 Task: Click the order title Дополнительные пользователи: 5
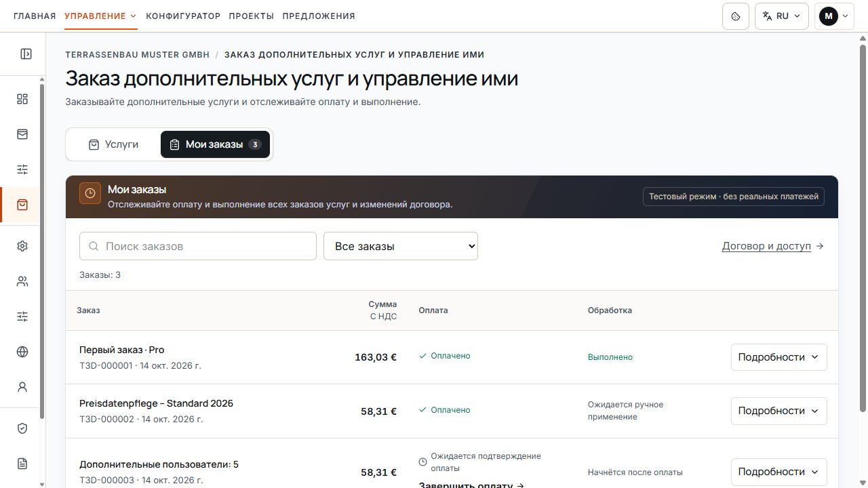[159, 465]
